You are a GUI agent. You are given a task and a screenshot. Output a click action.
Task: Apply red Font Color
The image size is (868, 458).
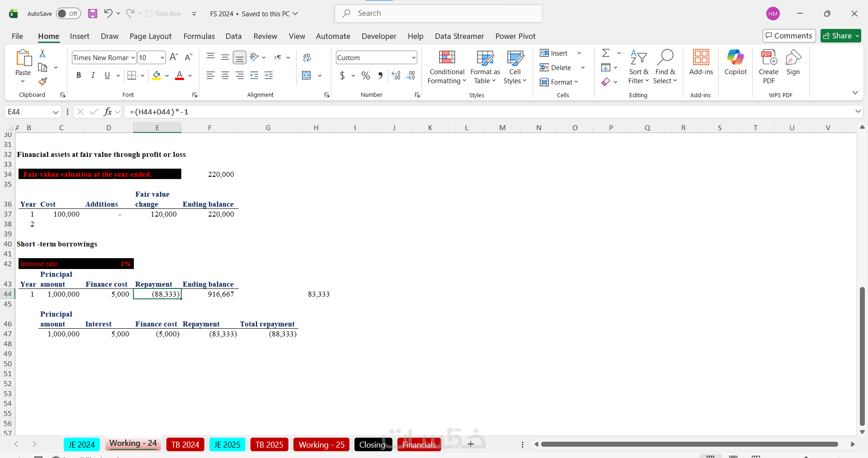tap(179, 76)
